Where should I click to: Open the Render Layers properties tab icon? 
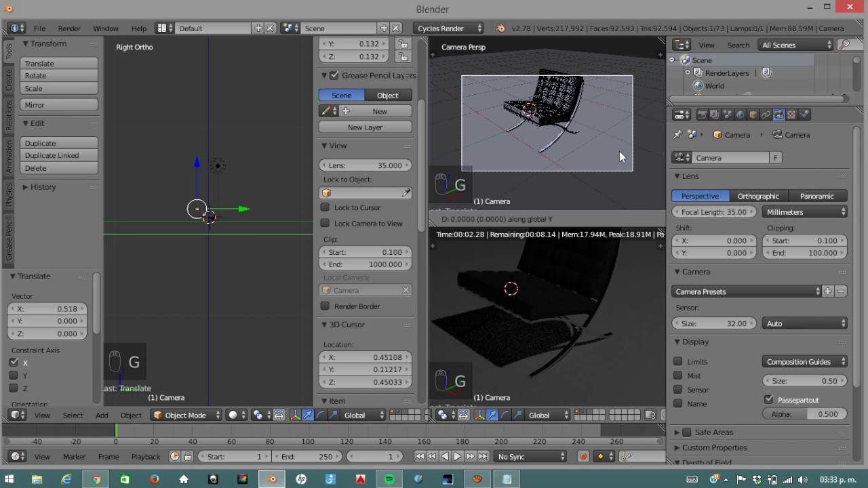point(715,115)
